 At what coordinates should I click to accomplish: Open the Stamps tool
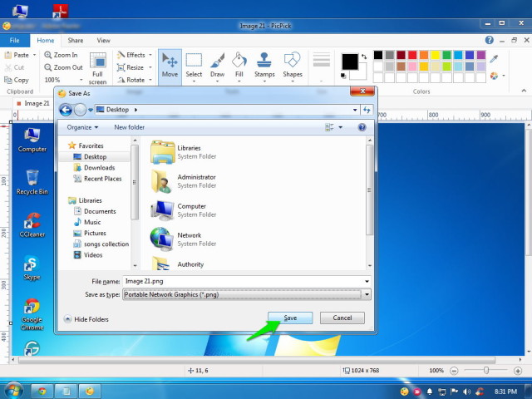(264, 66)
